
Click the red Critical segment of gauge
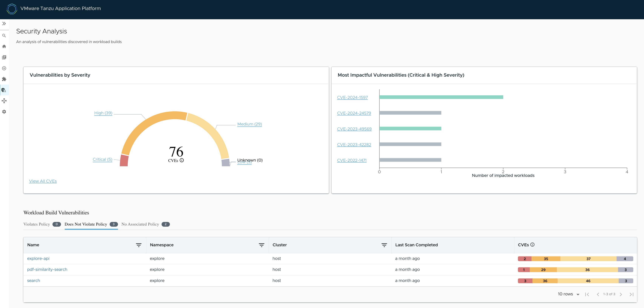pos(124,160)
